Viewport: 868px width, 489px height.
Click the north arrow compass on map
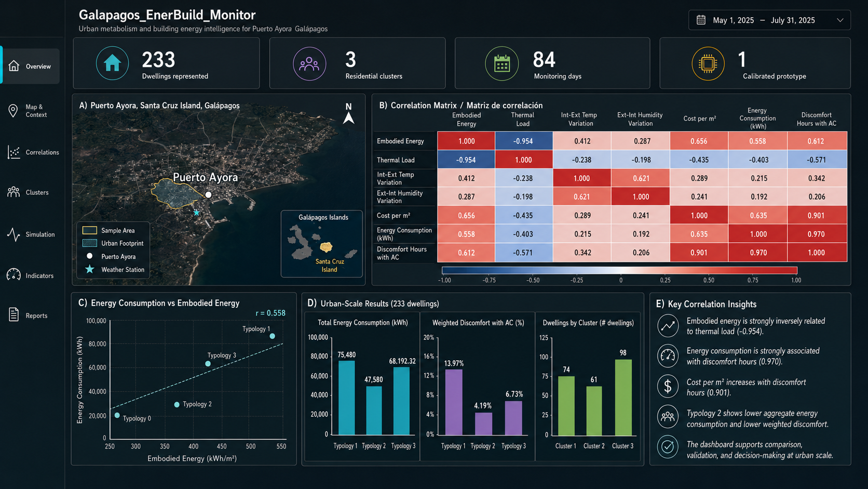[x=349, y=114]
